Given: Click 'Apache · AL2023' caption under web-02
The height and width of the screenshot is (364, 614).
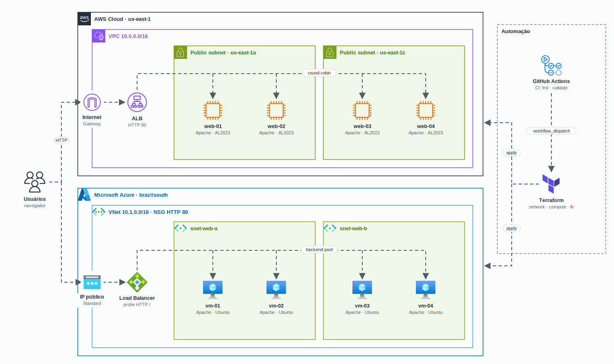Looking at the screenshot, I should click(276, 133).
